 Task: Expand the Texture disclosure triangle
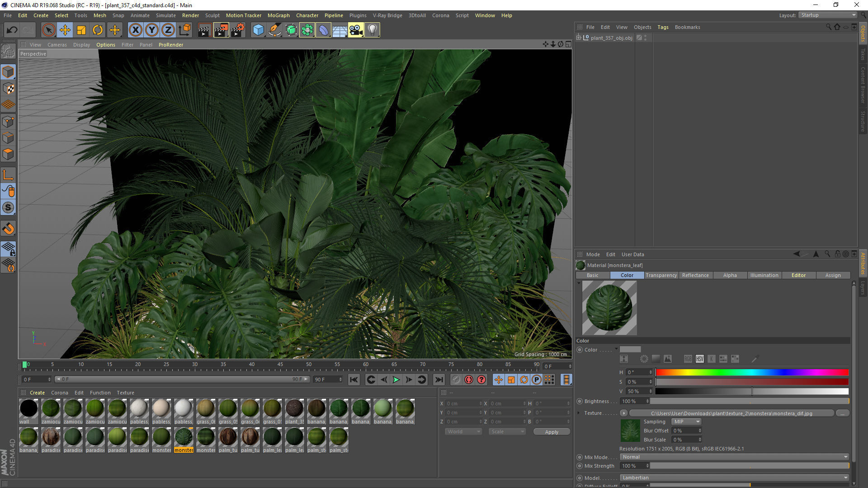pyautogui.click(x=579, y=413)
